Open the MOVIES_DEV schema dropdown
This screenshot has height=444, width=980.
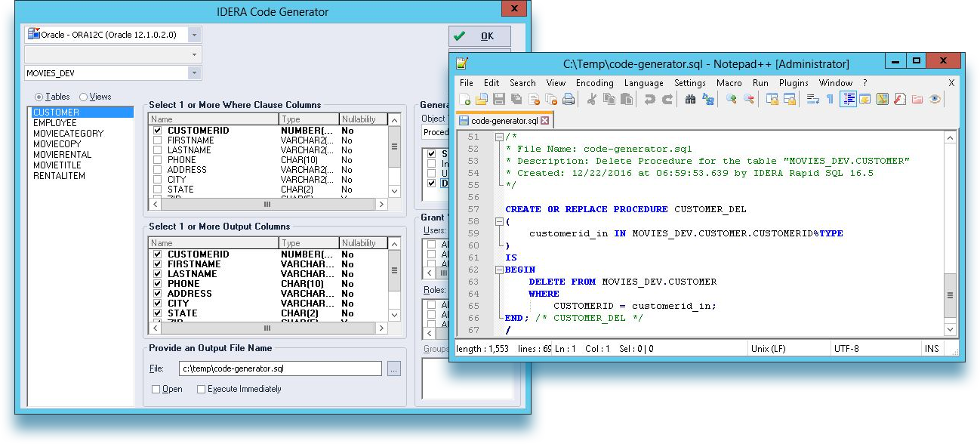click(x=195, y=72)
